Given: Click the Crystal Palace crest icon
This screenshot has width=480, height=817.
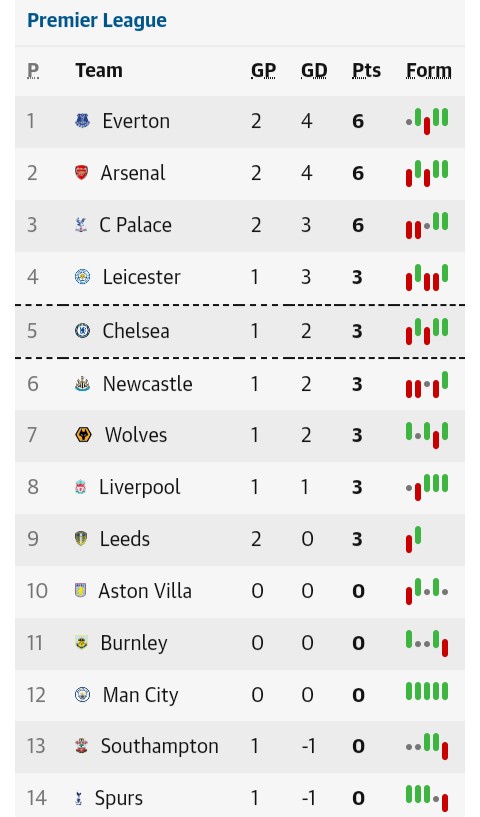Looking at the screenshot, I should tap(81, 225).
